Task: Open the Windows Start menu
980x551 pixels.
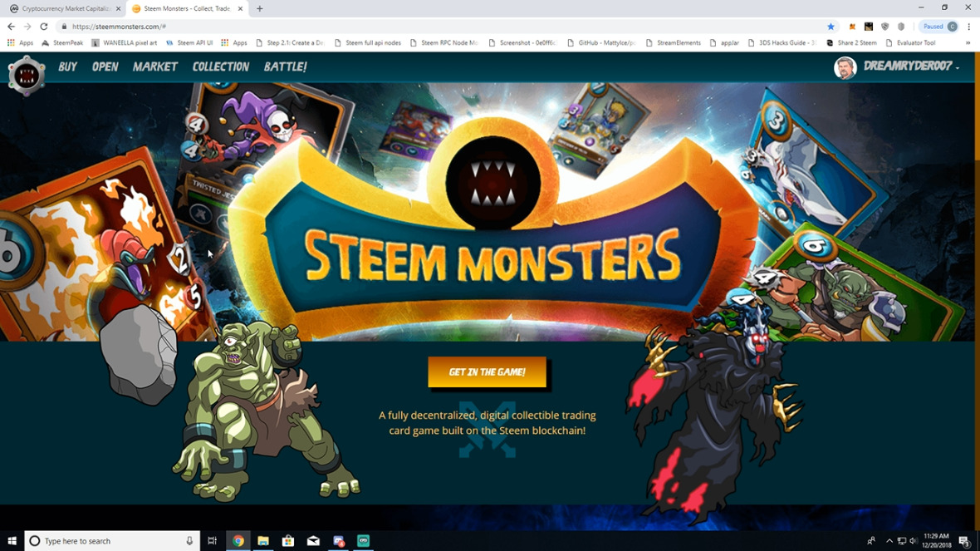Action: pyautogui.click(x=12, y=541)
